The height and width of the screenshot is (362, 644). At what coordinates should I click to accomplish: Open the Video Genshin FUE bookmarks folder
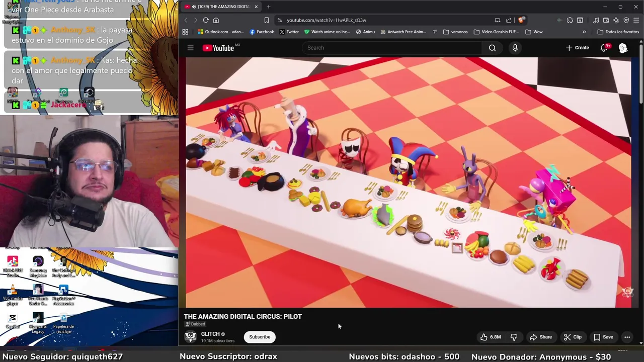pos(496,32)
